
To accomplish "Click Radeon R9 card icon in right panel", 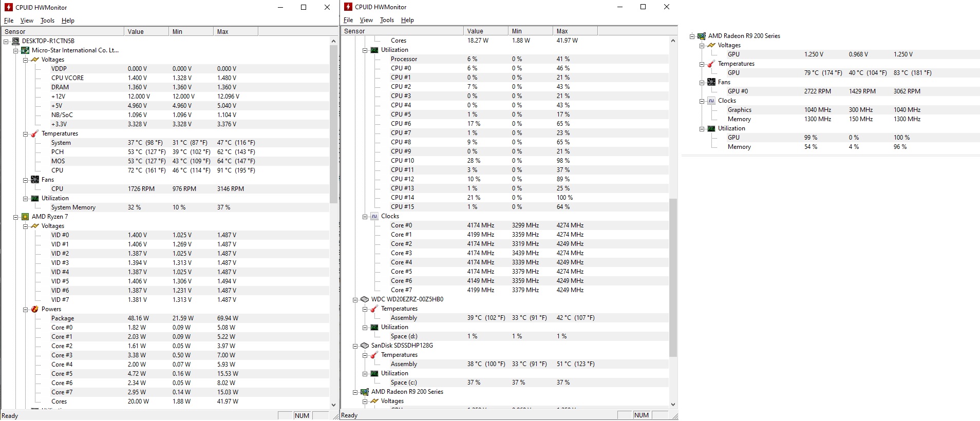I will (x=702, y=36).
